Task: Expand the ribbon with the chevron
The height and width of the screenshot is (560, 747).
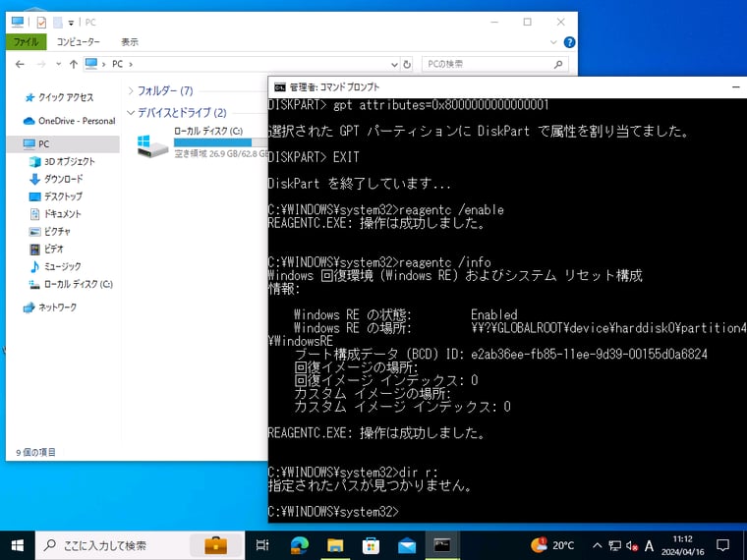Action: 553,42
